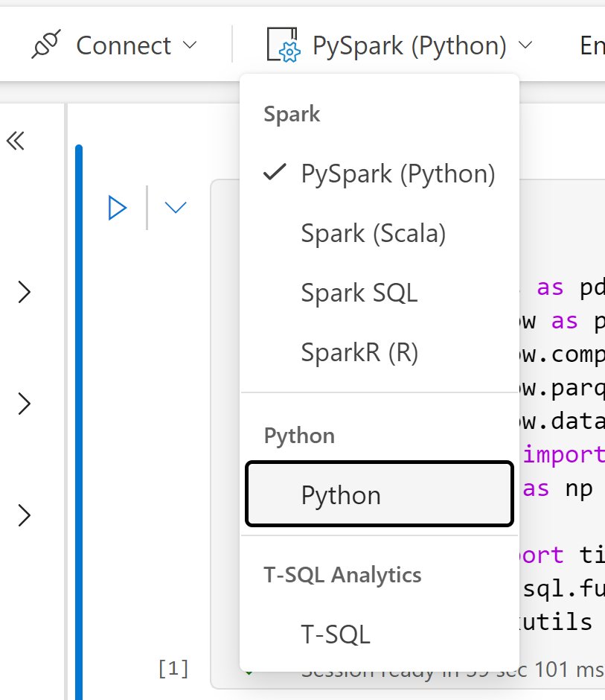Screen dimensions: 605x700
Task: Select PySpark (Python) in the menu
Action: tap(380, 174)
